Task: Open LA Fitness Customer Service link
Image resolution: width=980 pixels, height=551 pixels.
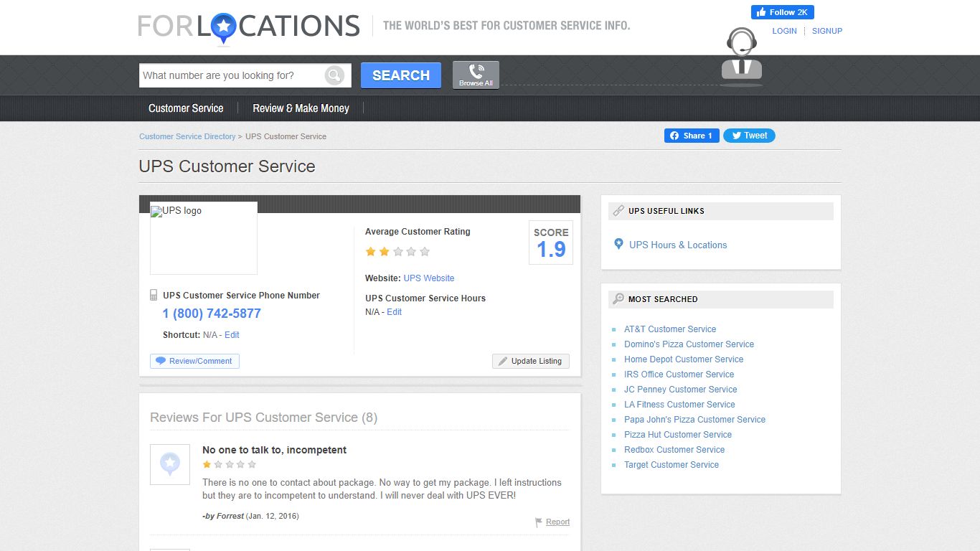Action: 679,405
